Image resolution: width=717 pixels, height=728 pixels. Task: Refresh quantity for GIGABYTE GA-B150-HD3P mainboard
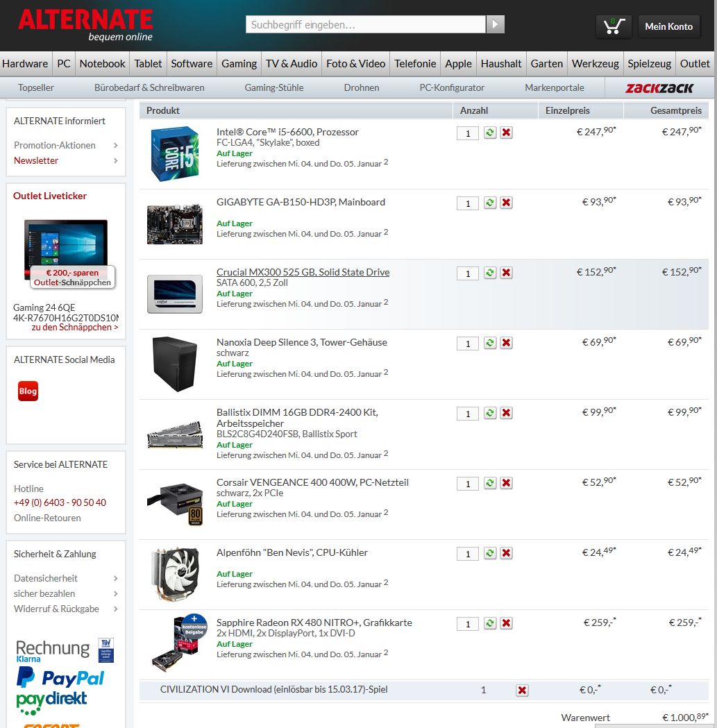tap(490, 203)
